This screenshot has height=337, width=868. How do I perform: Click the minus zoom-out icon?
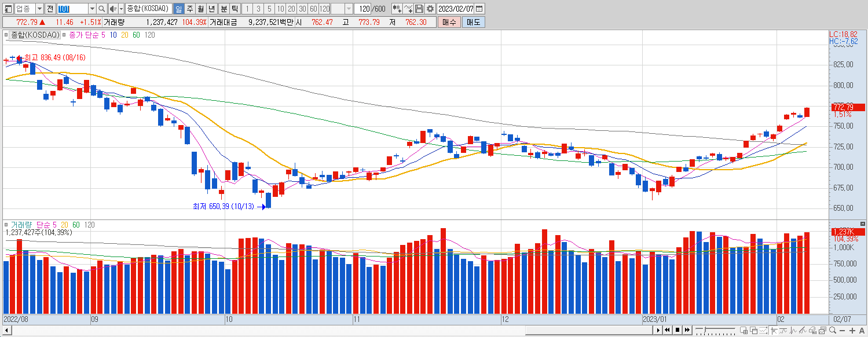click(x=843, y=331)
